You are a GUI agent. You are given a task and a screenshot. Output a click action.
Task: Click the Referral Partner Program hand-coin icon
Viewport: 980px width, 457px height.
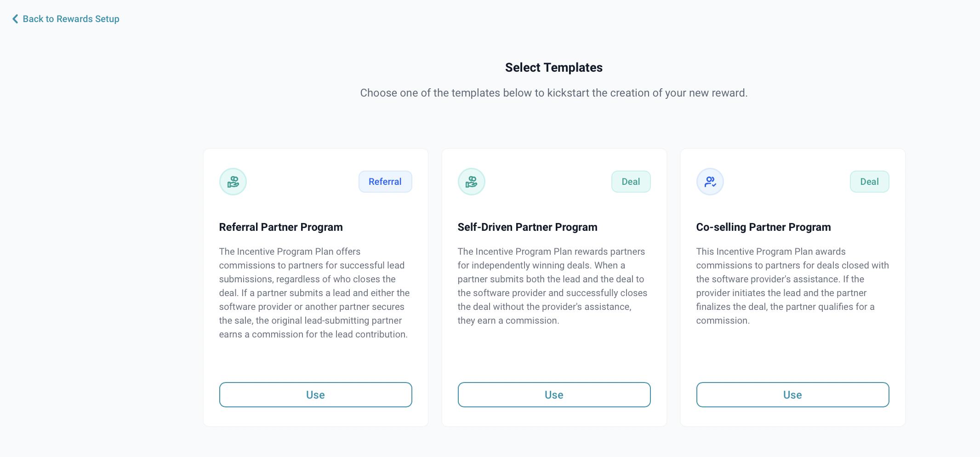click(x=233, y=182)
